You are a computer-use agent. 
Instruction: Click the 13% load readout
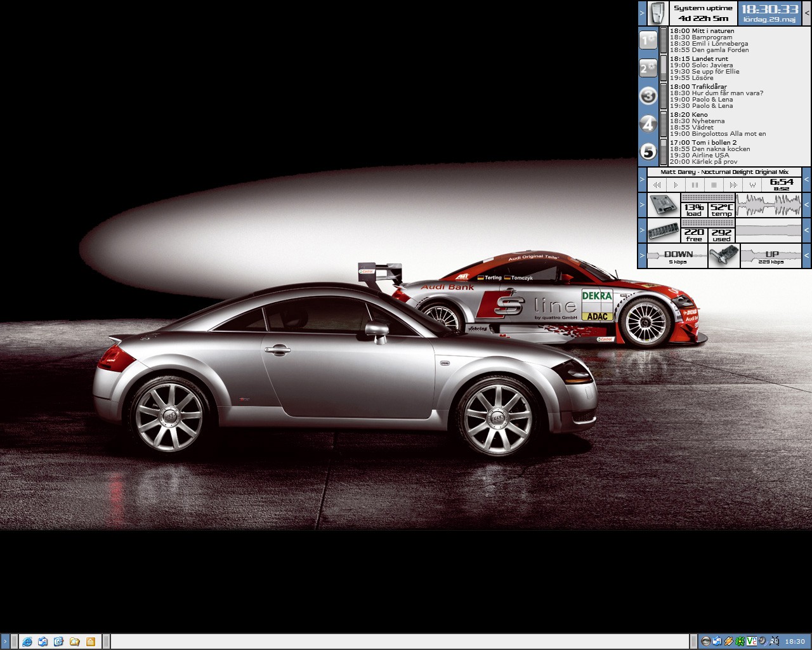pyautogui.click(x=694, y=210)
